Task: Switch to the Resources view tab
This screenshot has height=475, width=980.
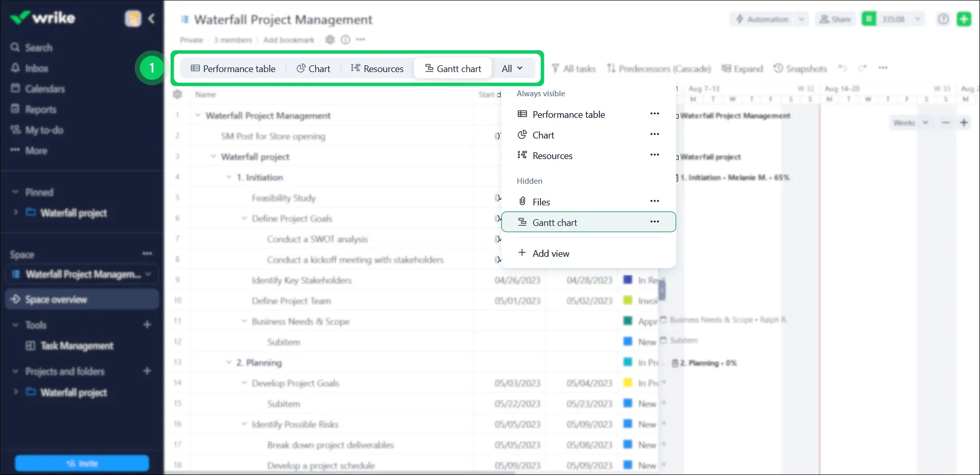Action: pyautogui.click(x=377, y=68)
